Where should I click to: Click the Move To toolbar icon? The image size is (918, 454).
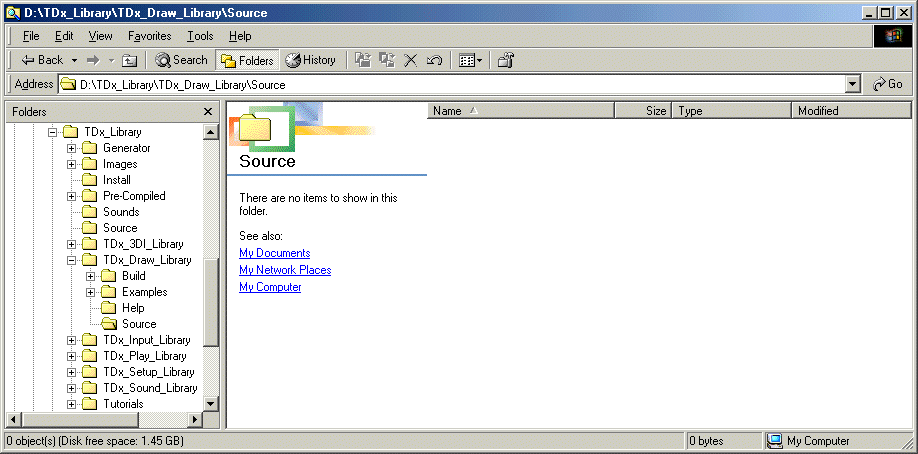point(363,60)
